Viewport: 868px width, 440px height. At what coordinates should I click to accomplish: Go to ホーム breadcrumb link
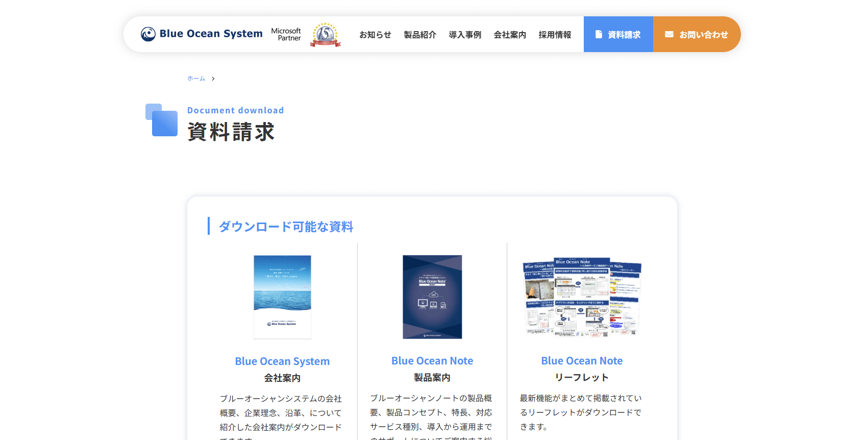[x=196, y=79]
